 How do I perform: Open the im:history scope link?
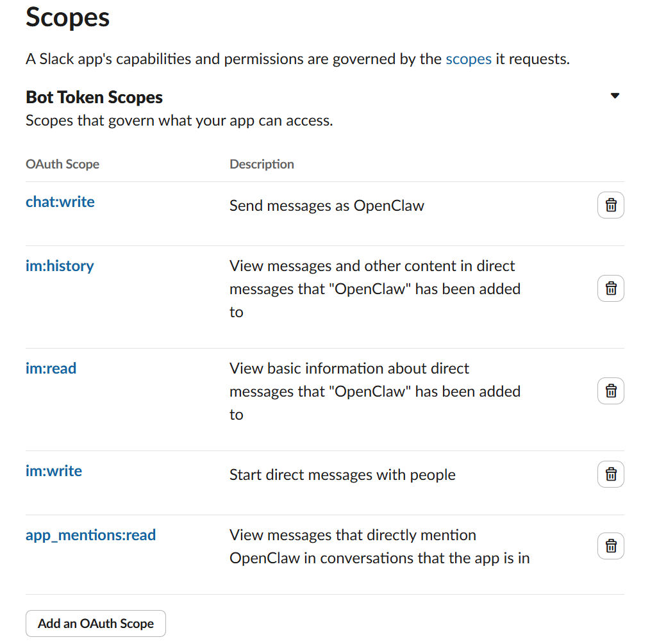pos(60,266)
